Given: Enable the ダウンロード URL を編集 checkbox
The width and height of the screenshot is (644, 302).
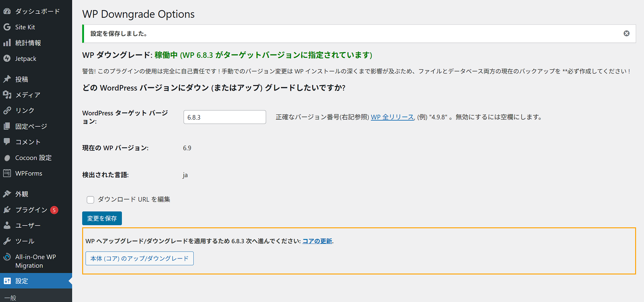Looking at the screenshot, I should (x=90, y=200).
